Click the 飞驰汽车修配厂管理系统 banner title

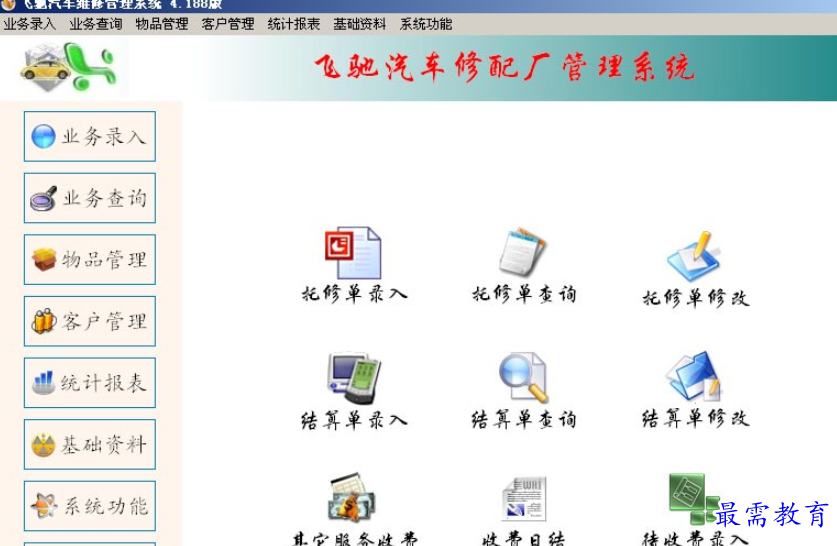pos(504,68)
